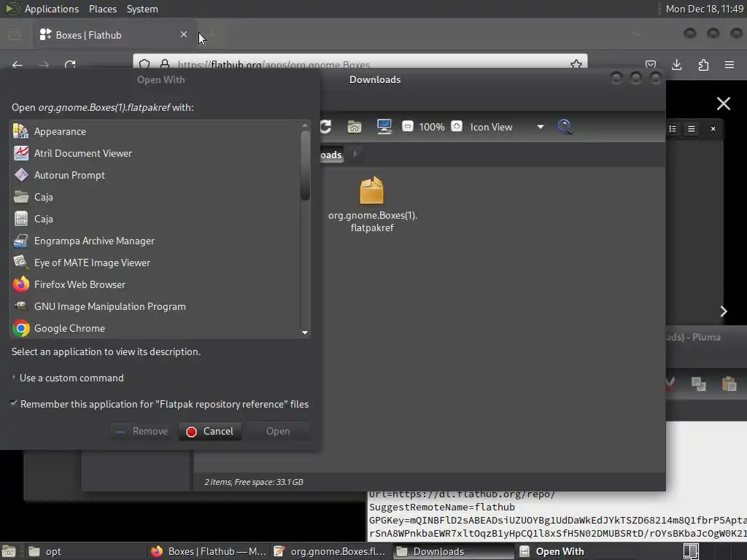Screen dimensions: 747x560
Task: Select Google Chrome in application list
Action: click(x=160, y=329)
